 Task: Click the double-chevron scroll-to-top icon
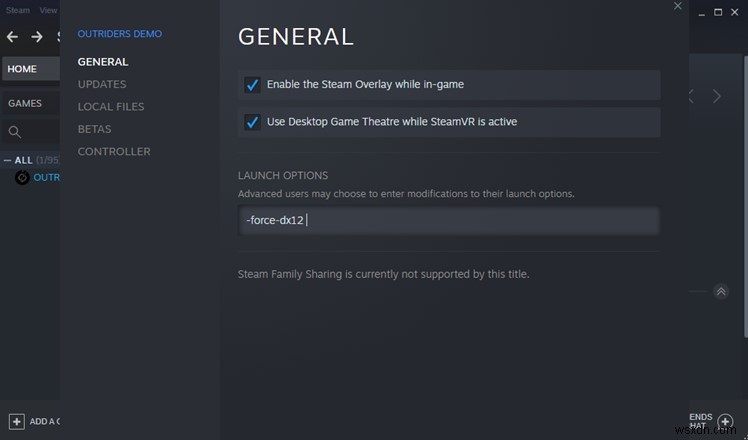point(720,292)
